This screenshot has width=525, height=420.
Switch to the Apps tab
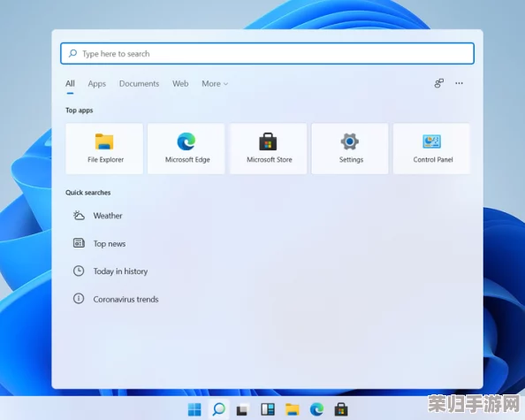[96, 84]
